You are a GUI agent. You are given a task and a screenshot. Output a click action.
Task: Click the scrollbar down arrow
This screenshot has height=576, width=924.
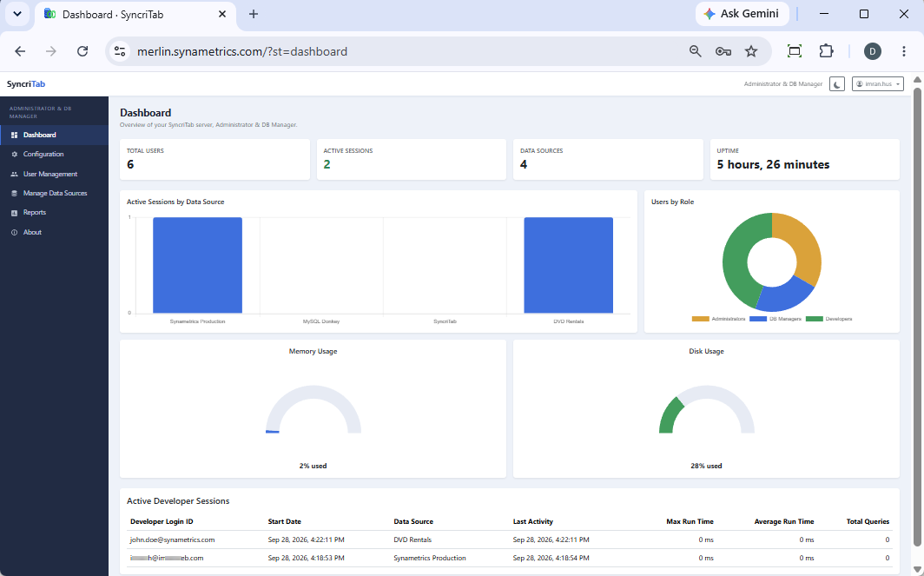tap(917, 570)
